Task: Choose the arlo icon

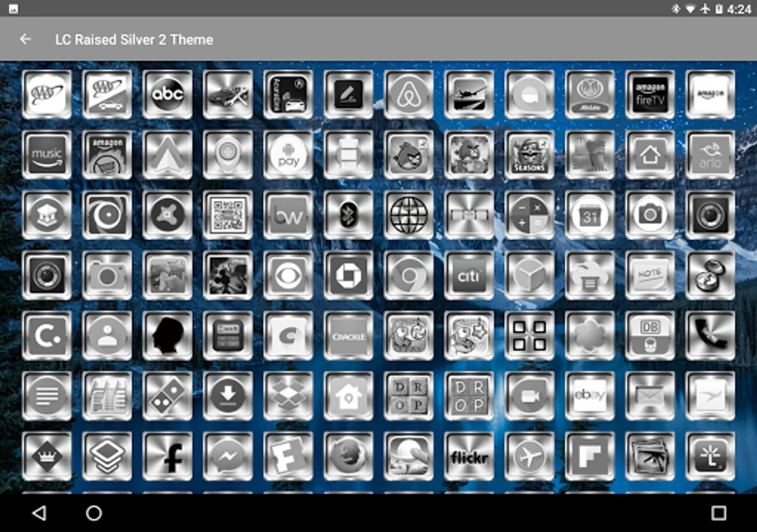Action: point(710,155)
